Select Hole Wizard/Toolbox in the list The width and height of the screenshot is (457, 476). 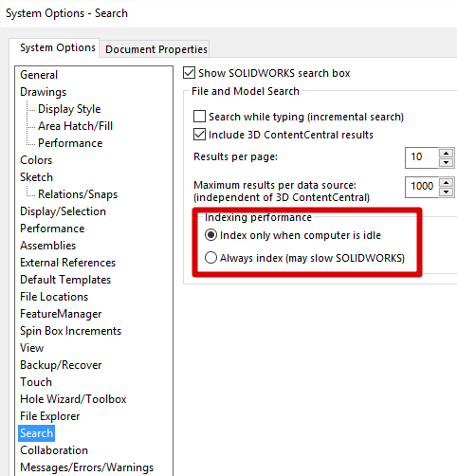tap(73, 399)
